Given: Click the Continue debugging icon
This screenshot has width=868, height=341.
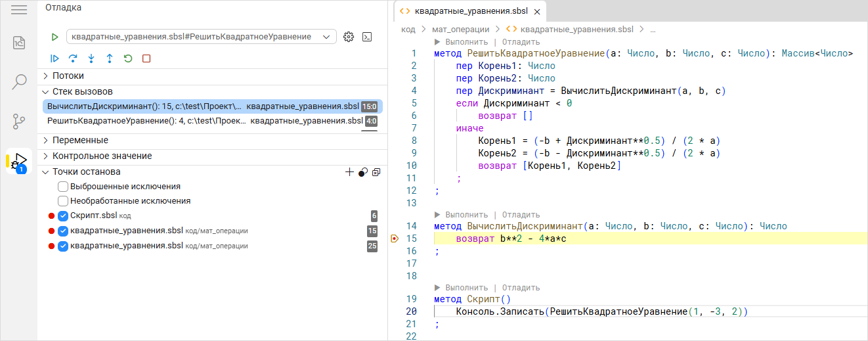Looking at the screenshot, I should 54,58.
